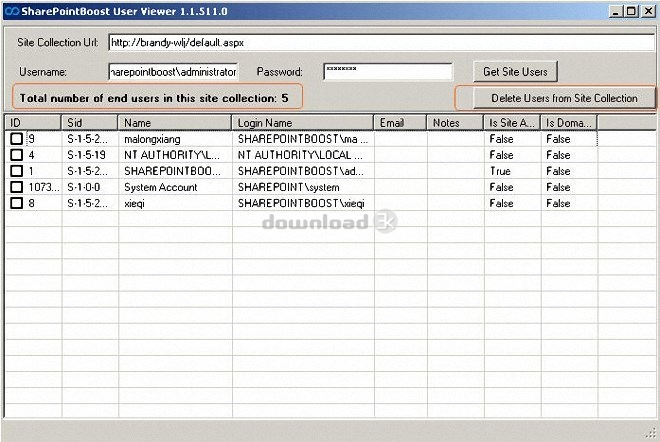Select the SHAREPOINTBOO... name cell

point(172,171)
